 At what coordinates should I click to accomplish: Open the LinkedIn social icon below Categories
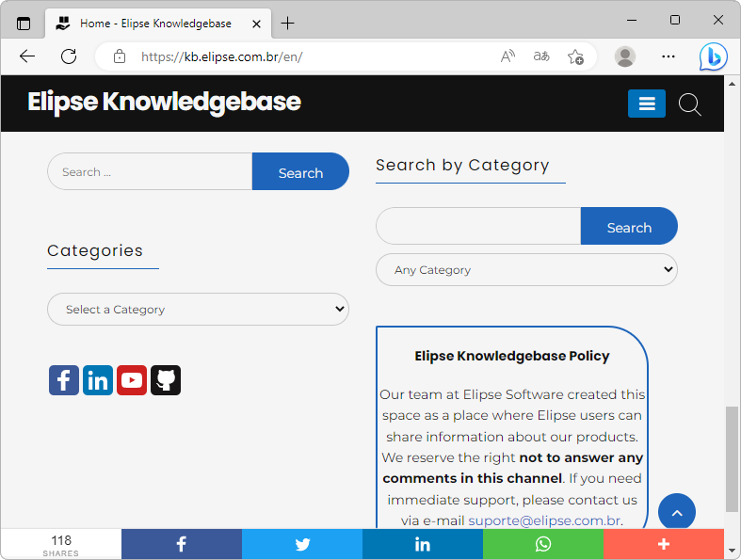[x=98, y=380]
